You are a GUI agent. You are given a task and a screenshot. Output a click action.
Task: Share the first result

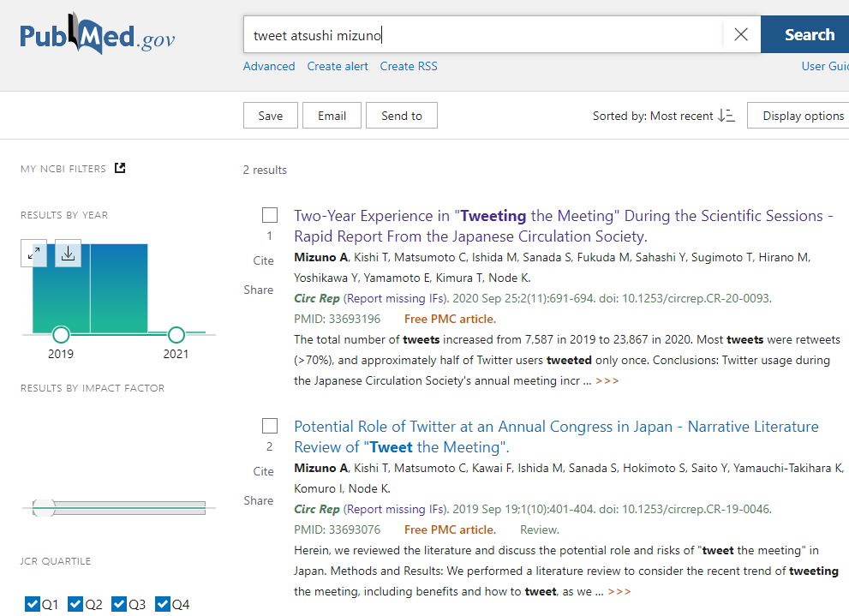pos(258,290)
